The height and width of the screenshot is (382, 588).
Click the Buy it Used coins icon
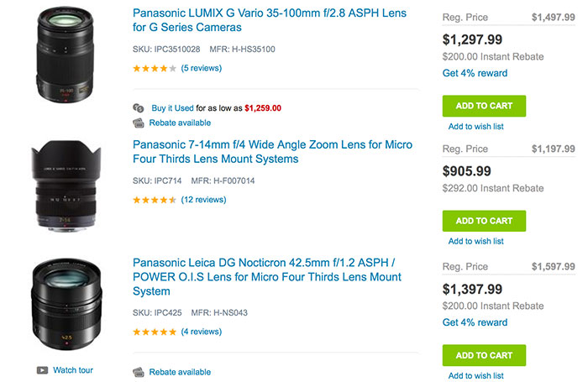(x=139, y=108)
